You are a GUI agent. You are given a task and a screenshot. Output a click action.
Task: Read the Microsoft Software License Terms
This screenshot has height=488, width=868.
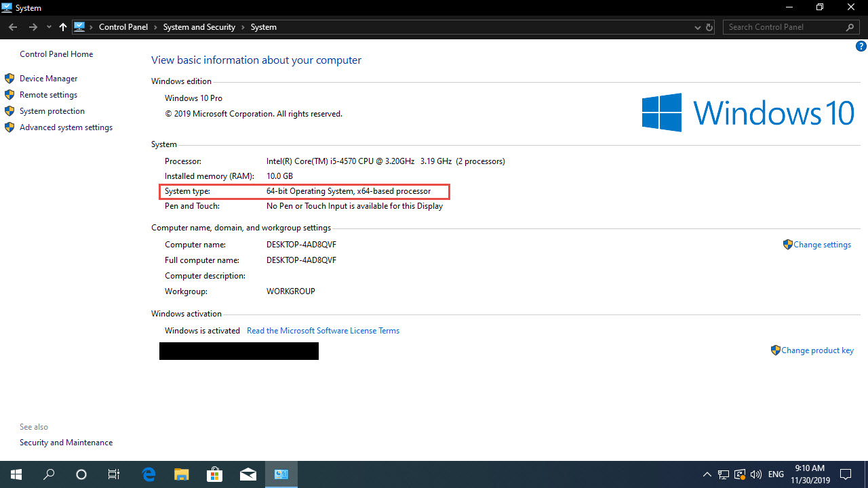point(323,331)
